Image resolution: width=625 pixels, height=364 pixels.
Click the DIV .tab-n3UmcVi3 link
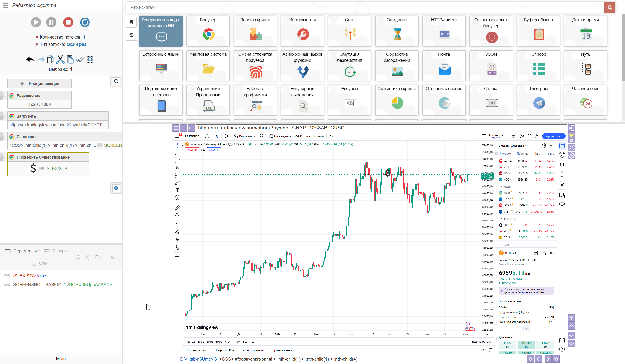click(x=198, y=359)
